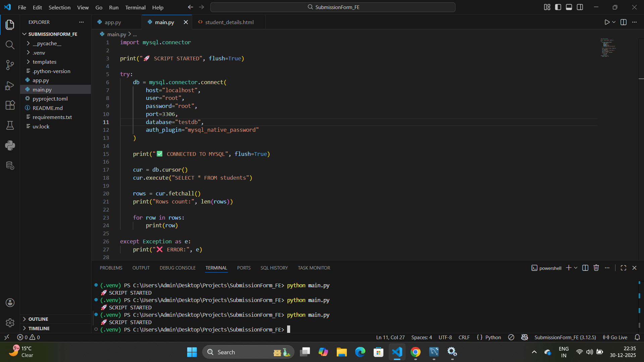Open the new terminal launch profile dropdown
This screenshot has height=362, width=644.
(x=576, y=268)
